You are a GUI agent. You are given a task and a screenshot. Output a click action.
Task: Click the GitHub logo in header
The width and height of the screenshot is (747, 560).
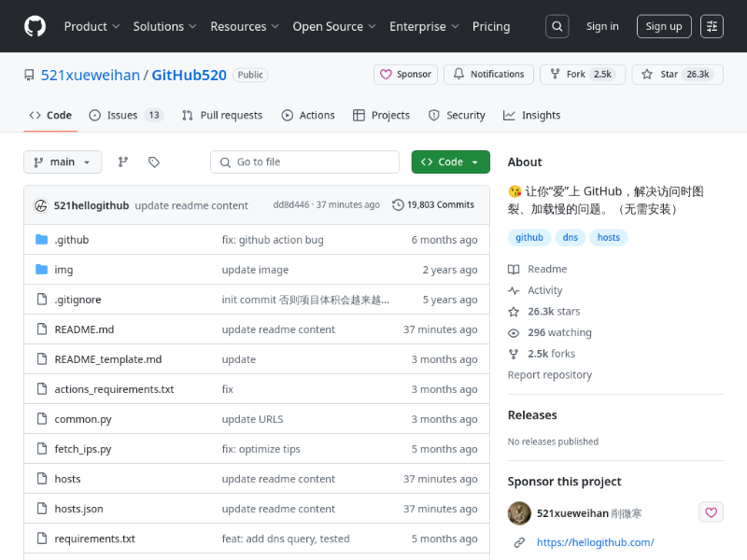[35, 26]
